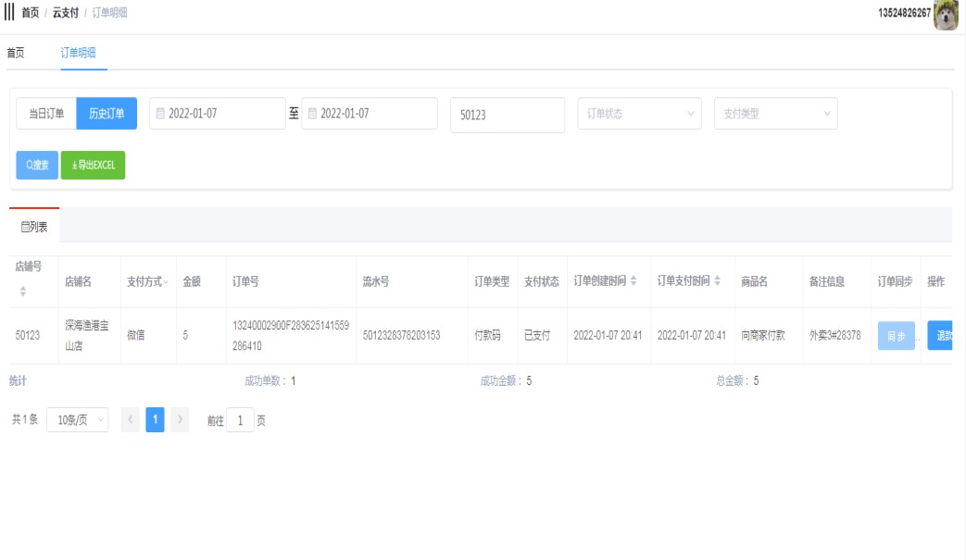
Task: Sort by 订单支付时间 column arrows
Action: click(718, 281)
